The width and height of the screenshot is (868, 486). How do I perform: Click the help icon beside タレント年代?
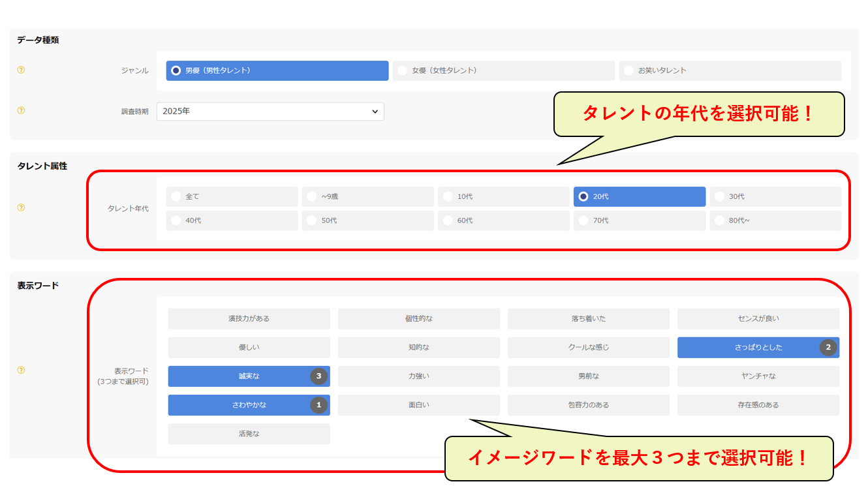click(21, 208)
